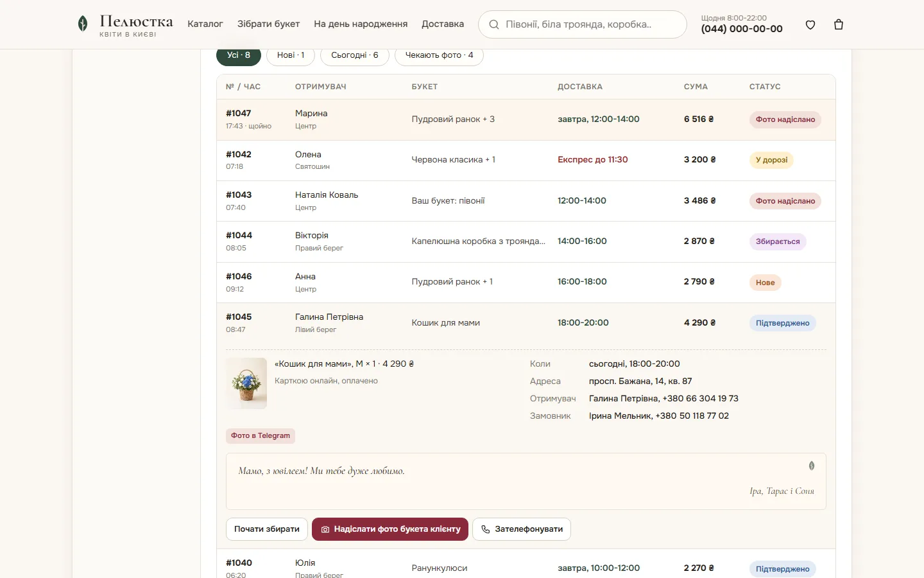Show Сьогодні · 6 orders
The width and height of the screenshot is (924, 578).
point(355,55)
